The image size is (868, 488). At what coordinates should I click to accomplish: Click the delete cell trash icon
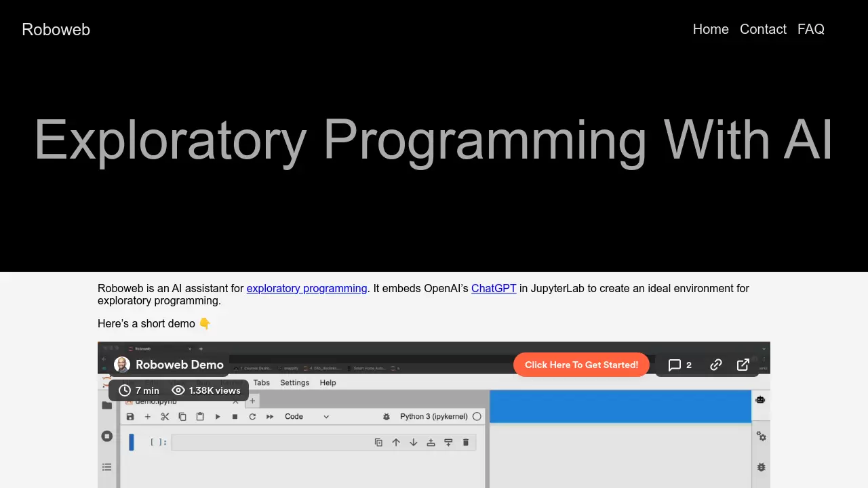[466, 442]
